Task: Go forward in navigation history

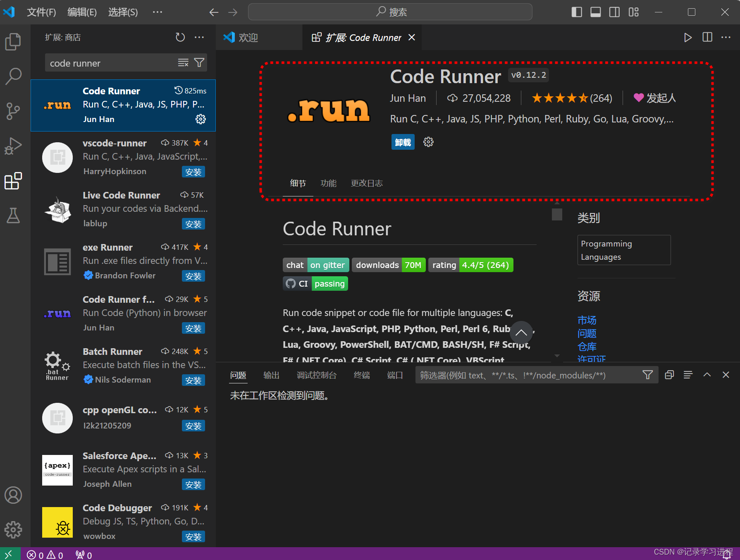Action: (233, 12)
